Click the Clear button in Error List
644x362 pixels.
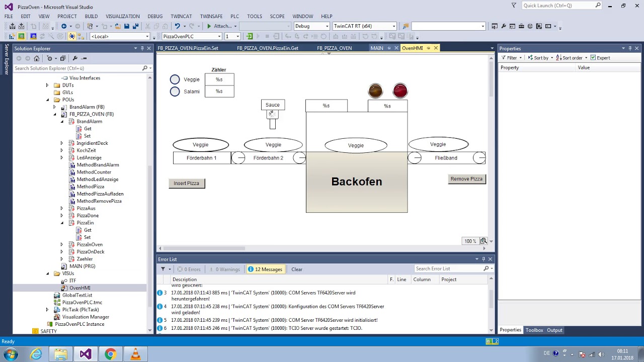point(297,269)
